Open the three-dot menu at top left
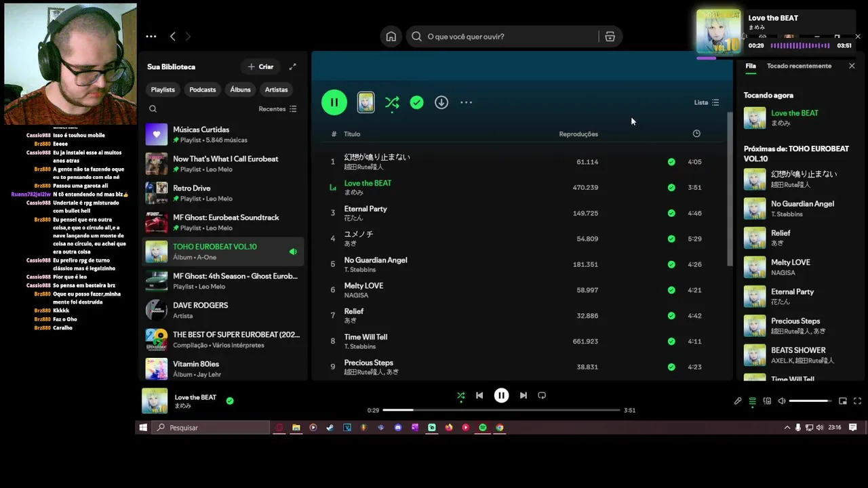 [x=151, y=37]
